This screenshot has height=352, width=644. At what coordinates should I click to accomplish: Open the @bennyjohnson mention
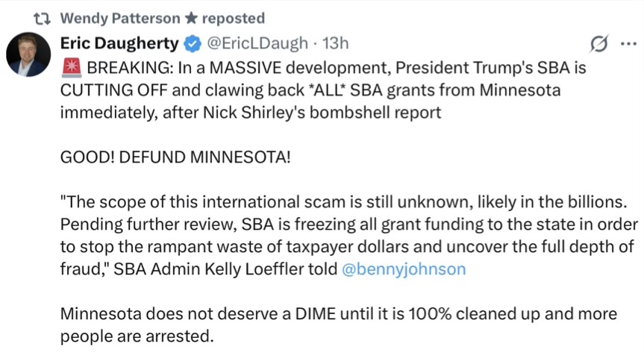403,269
